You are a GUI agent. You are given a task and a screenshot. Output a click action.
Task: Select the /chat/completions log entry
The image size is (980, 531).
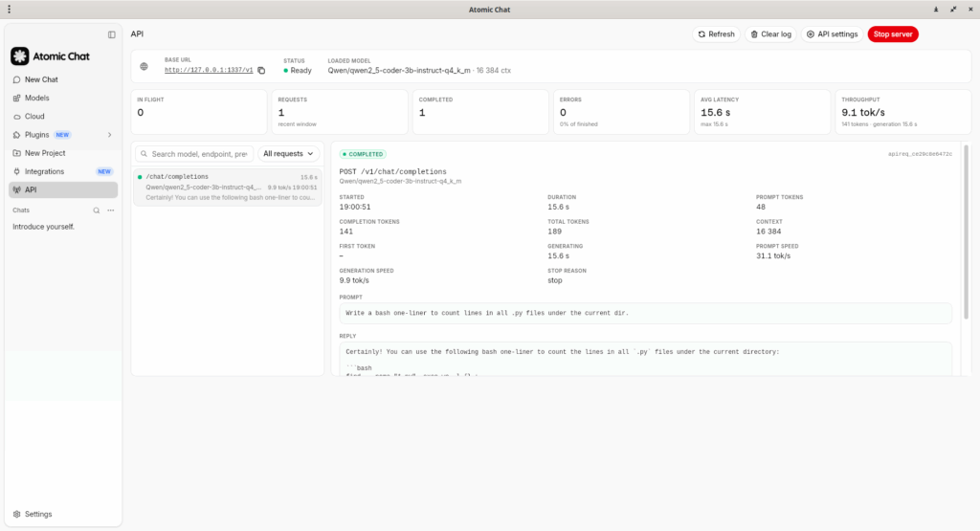(228, 187)
